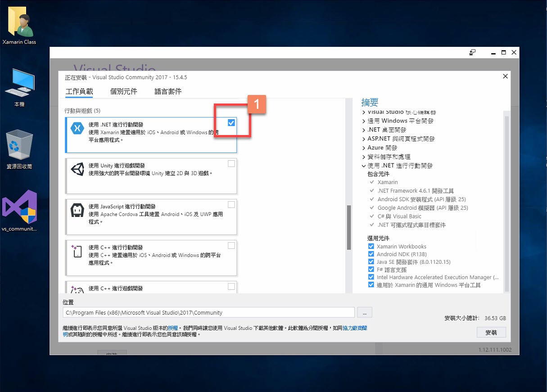
Task: Uncheck Xamarin Workbooks optional component
Action: [371, 246]
